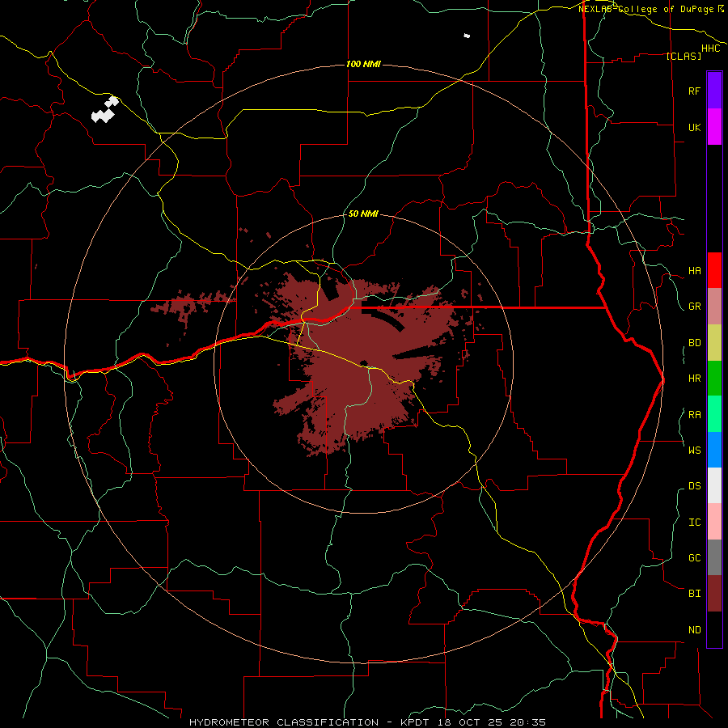Pick the dark green HR swatch
The image size is (728, 728).
[x=714, y=379]
